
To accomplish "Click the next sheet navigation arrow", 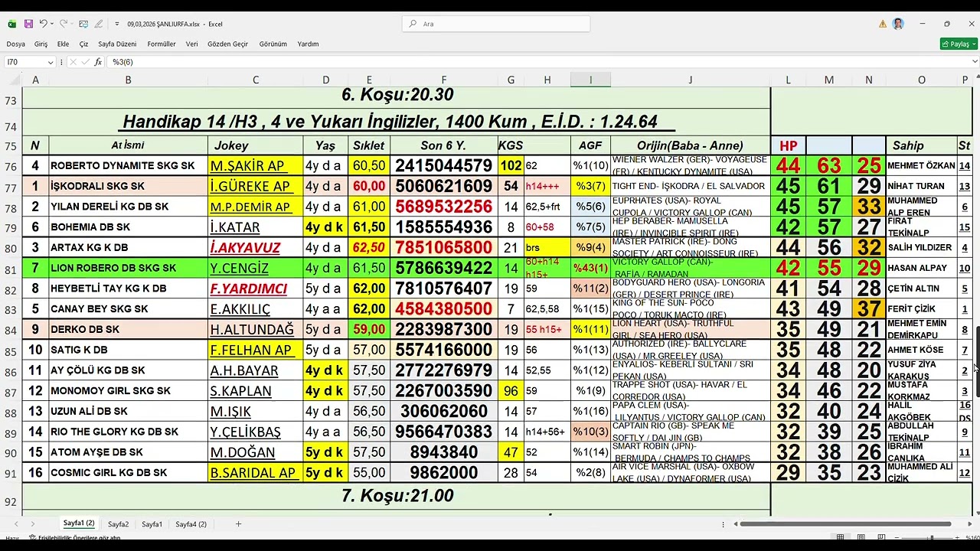I will click(32, 524).
